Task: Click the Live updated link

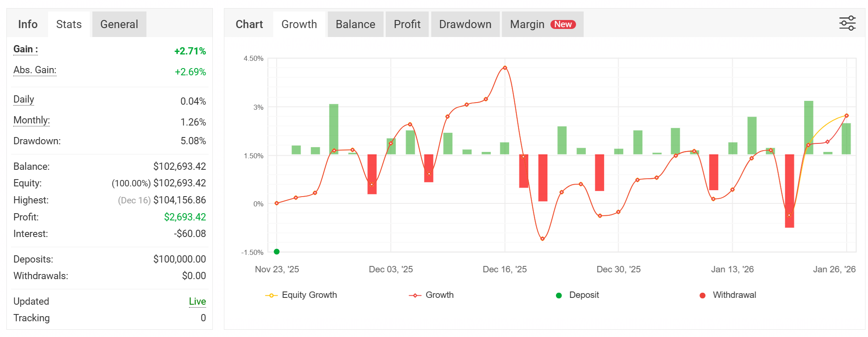Action: 197,301
